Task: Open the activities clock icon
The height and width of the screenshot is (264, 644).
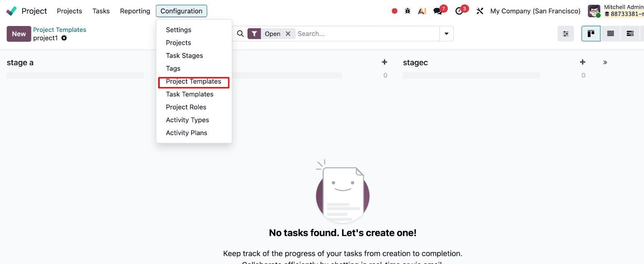Action: click(x=459, y=11)
